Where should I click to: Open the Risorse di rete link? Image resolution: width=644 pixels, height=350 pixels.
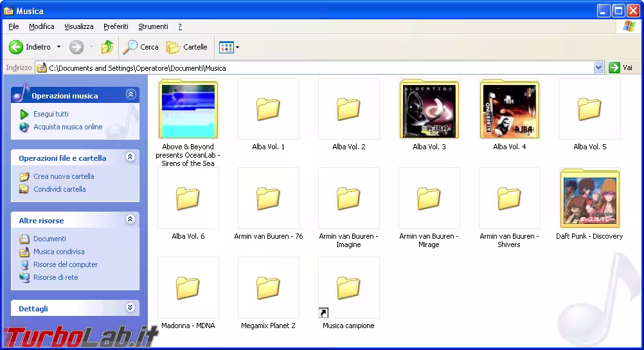click(55, 277)
